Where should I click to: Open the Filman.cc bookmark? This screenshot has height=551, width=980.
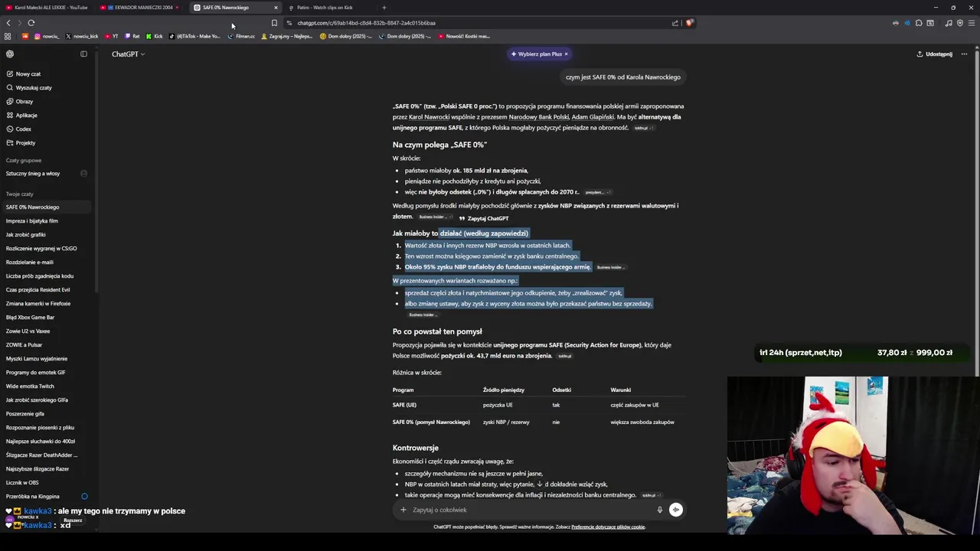241,36
